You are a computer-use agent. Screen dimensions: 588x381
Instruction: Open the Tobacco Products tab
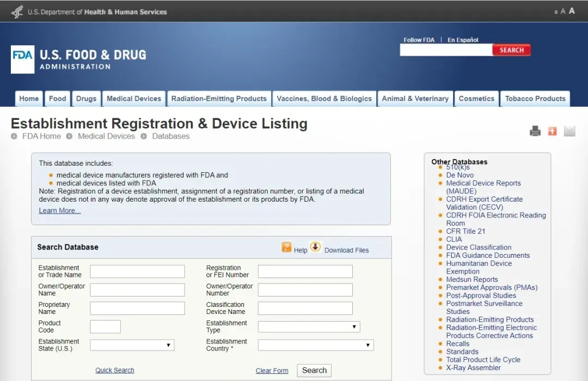(x=535, y=99)
